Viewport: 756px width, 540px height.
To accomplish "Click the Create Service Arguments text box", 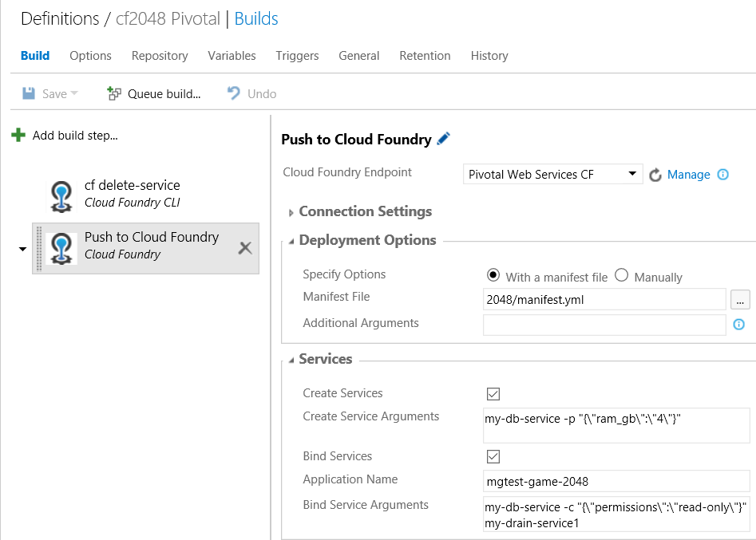I will (616, 425).
